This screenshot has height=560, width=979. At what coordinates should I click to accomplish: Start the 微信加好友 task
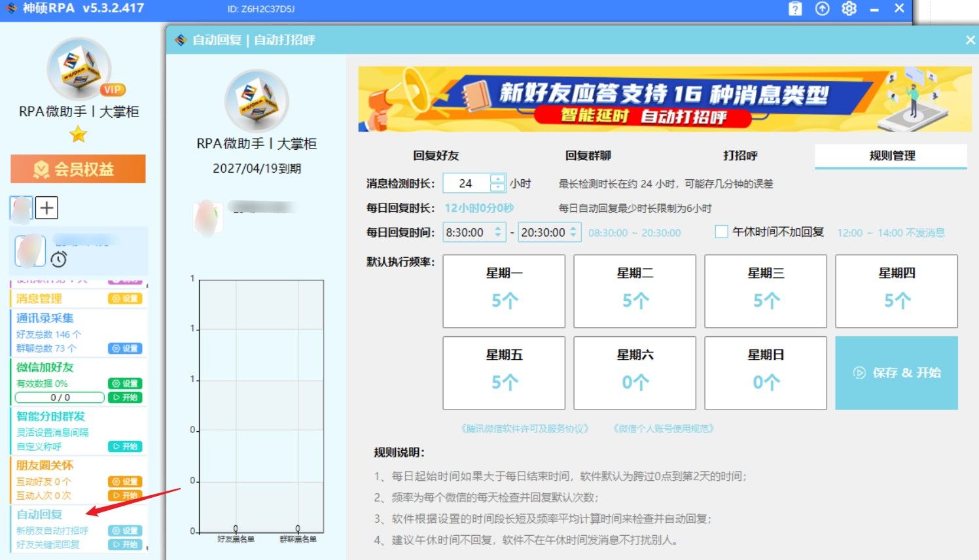pos(125,397)
